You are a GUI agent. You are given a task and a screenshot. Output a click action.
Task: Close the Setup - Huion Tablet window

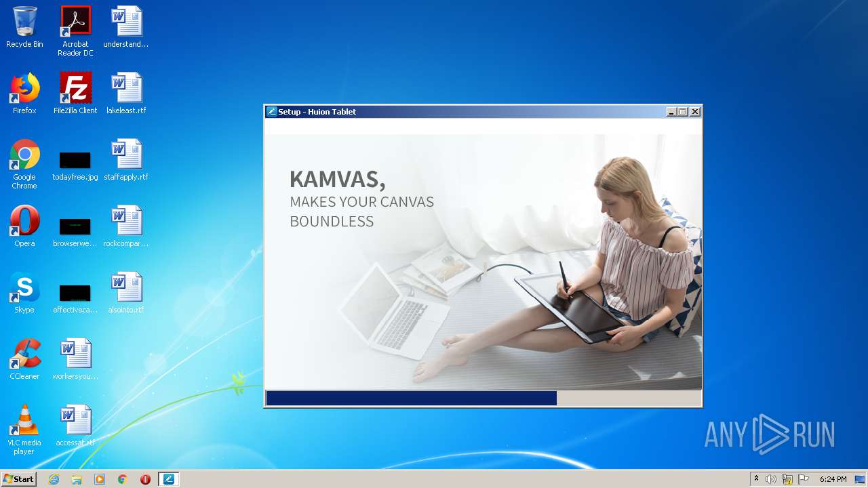click(695, 112)
